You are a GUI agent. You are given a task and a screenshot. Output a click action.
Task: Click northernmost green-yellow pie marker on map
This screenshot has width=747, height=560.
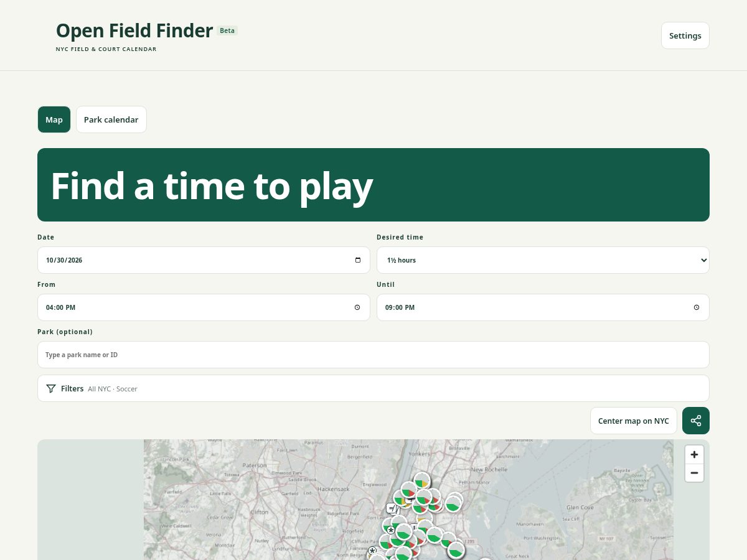422,481
